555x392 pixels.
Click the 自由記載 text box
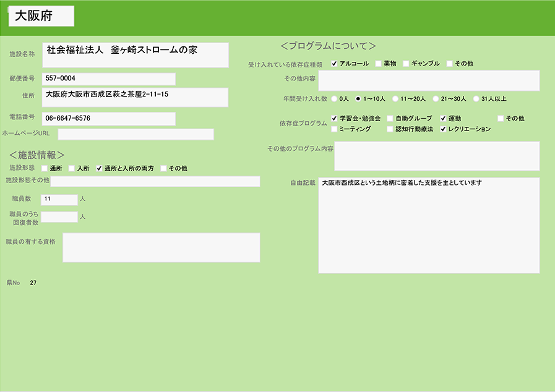coord(429,226)
